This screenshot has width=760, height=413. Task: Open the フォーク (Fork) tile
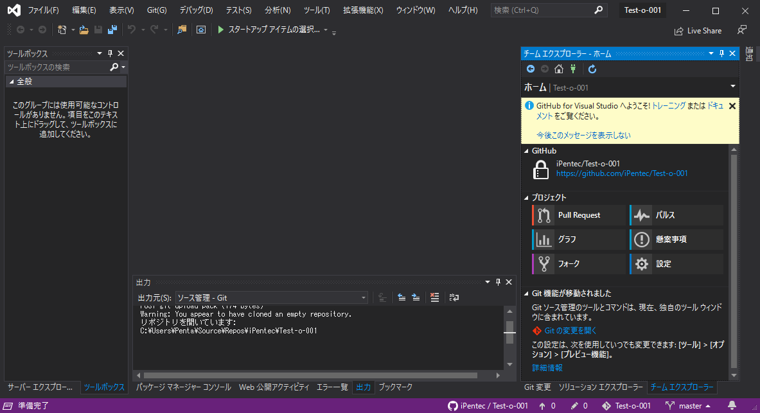pyautogui.click(x=579, y=264)
